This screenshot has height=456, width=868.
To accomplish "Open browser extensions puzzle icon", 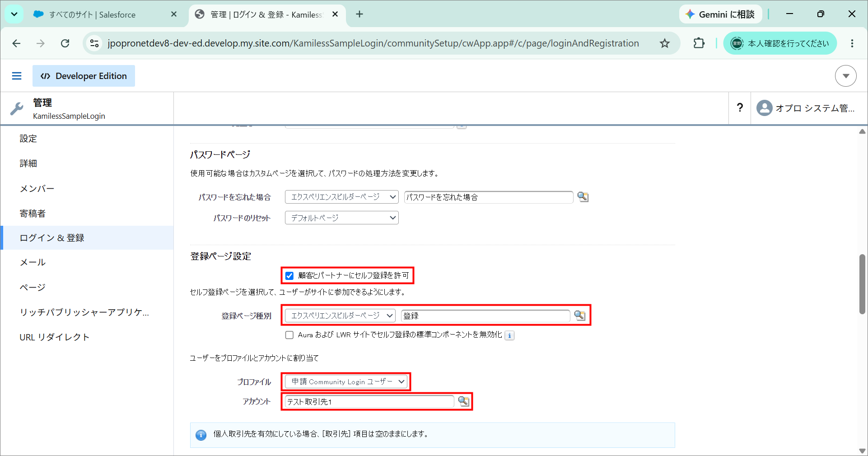I will coord(699,43).
